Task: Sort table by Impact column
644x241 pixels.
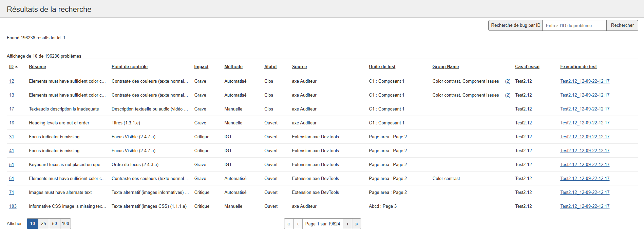Action: click(x=201, y=67)
